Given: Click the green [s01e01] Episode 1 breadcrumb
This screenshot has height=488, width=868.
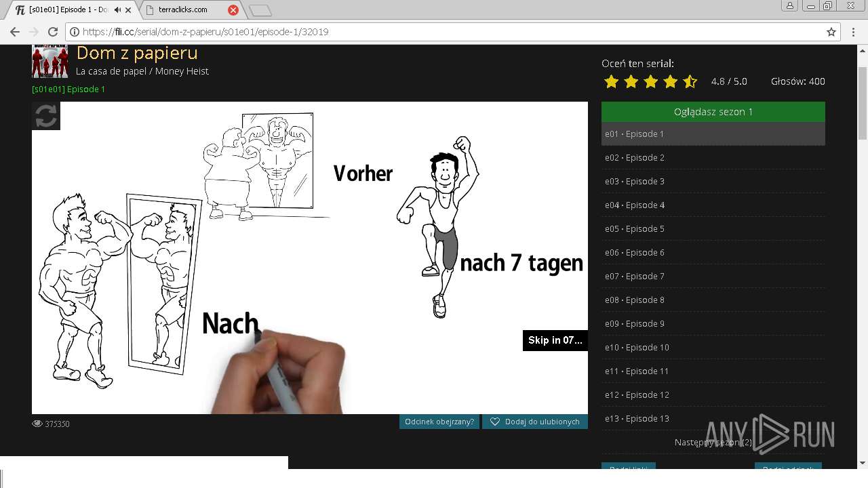Looking at the screenshot, I should [x=68, y=89].
